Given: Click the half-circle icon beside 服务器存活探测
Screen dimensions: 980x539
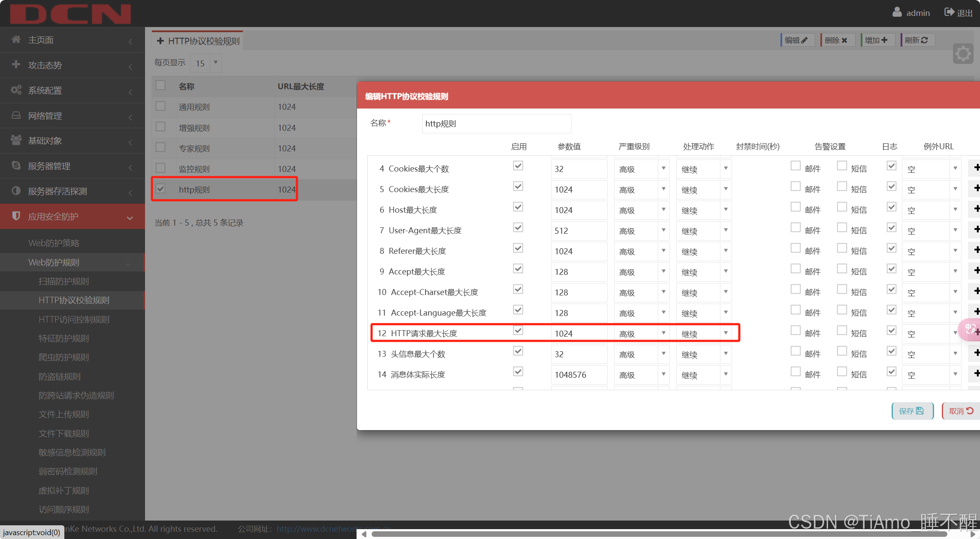Looking at the screenshot, I should pyautogui.click(x=16, y=190).
